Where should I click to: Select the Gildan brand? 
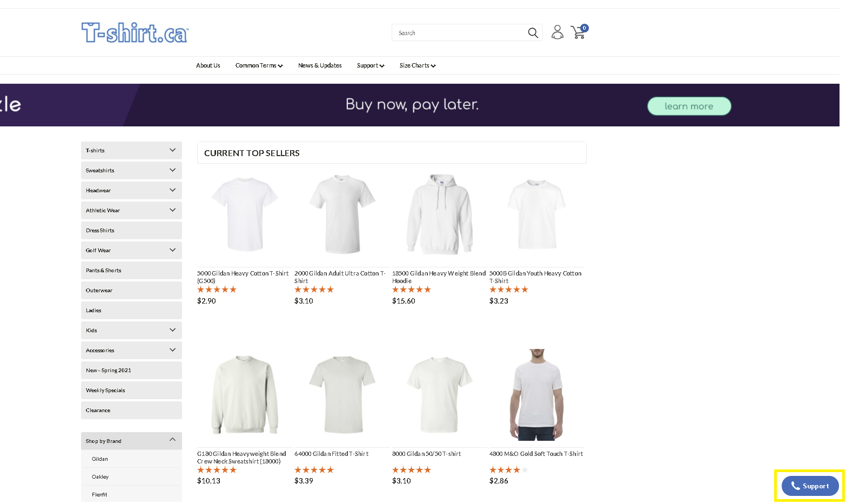tap(100, 459)
